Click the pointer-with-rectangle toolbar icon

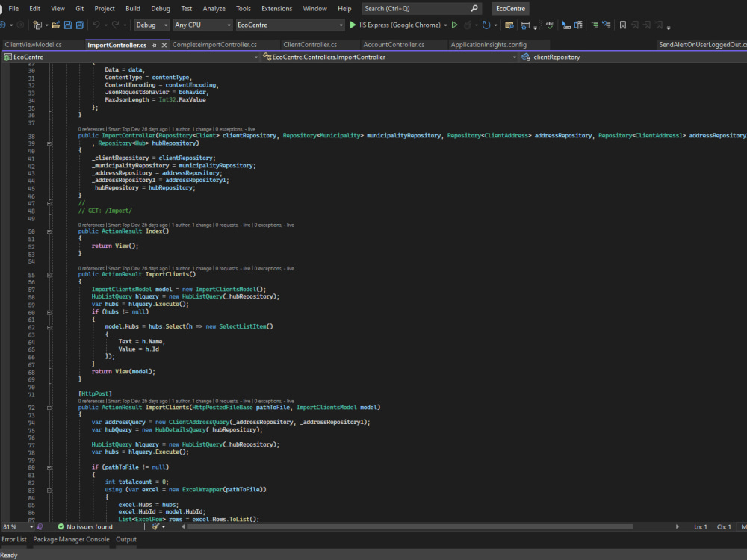click(566, 25)
